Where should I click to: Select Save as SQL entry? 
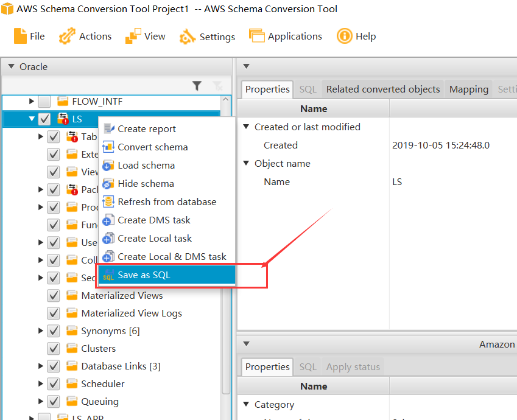tap(166, 275)
